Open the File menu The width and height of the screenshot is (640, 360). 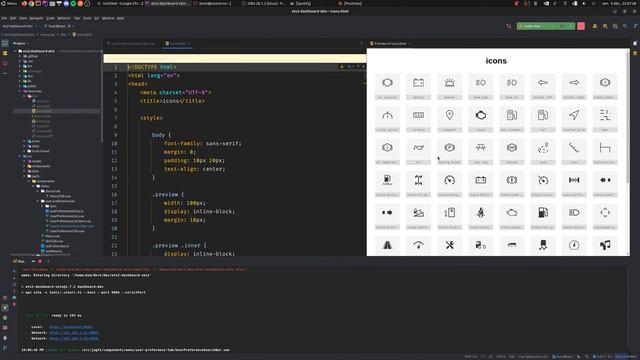pos(4,18)
